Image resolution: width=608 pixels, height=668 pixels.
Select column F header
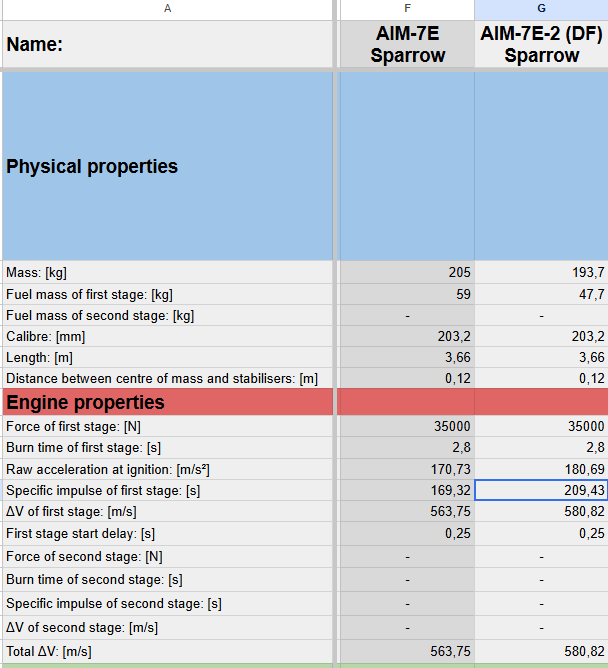pyautogui.click(x=407, y=9)
